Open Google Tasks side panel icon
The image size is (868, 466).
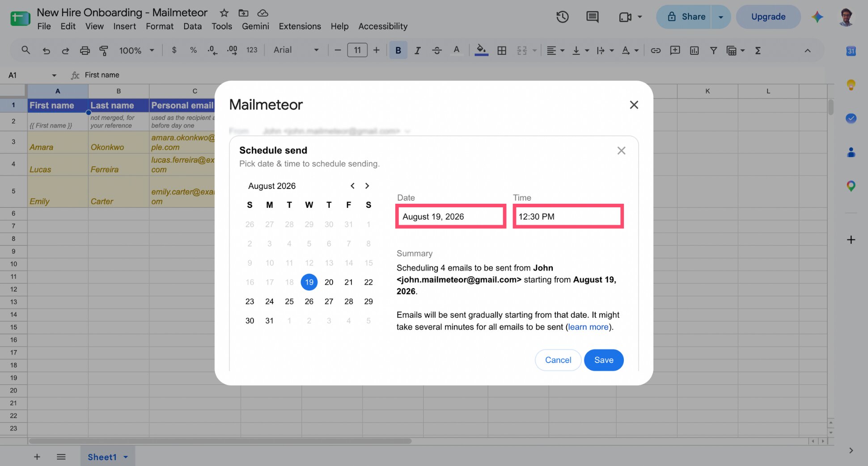(851, 118)
